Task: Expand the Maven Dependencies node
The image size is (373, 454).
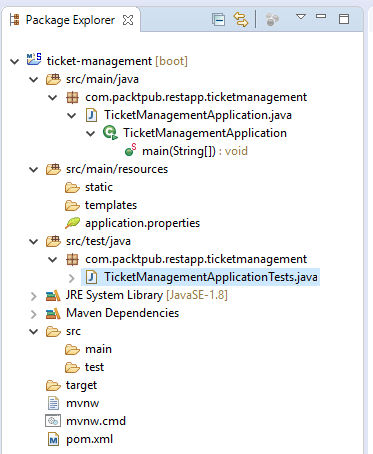Action: click(34, 314)
